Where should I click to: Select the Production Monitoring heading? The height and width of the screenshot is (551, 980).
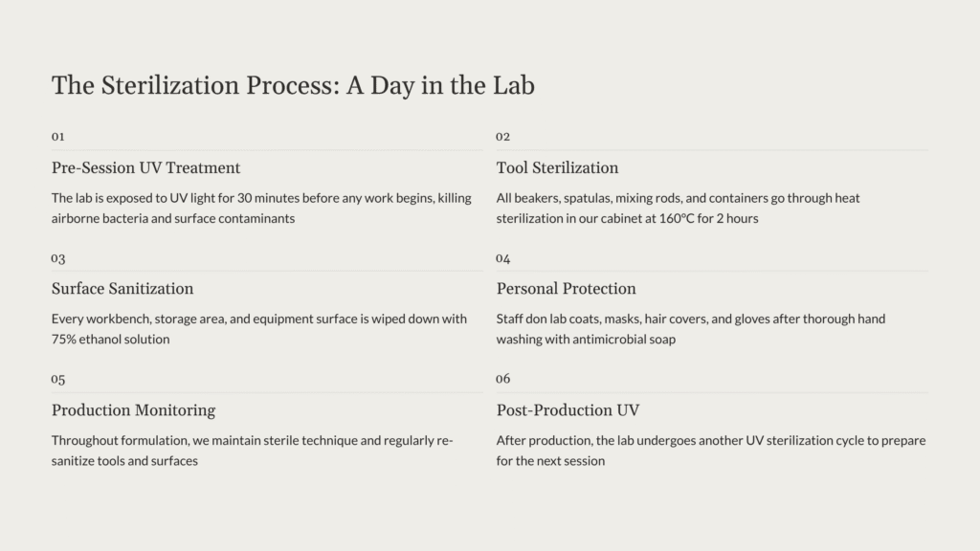pos(133,410)
